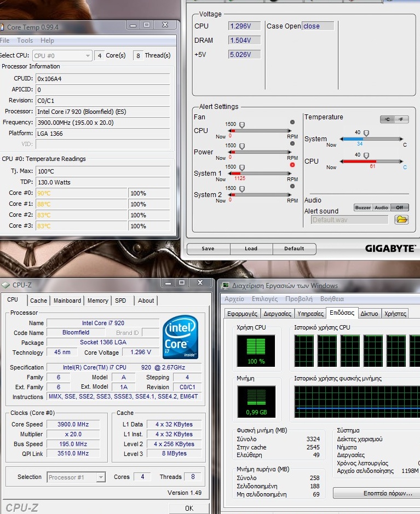The width and height of the screenshot is (420, 514).
Task: Minimize the CPU-Z window
Action: coord(168,283)
